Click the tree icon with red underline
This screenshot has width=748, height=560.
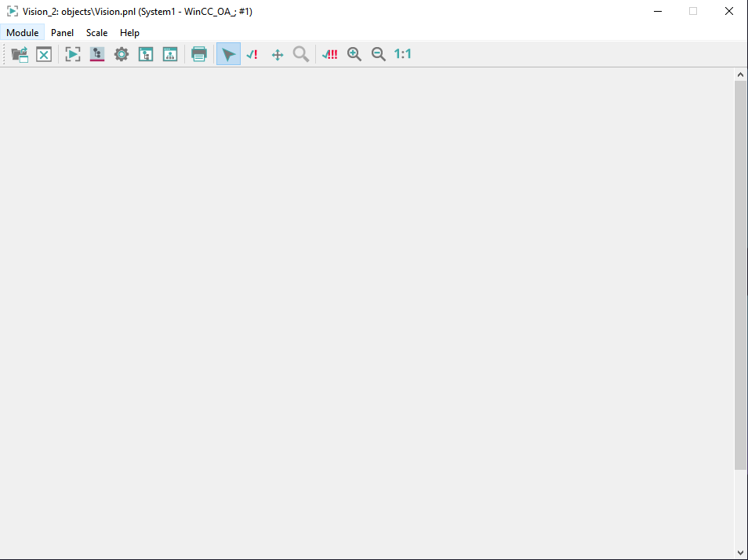(x=97, y=54)
